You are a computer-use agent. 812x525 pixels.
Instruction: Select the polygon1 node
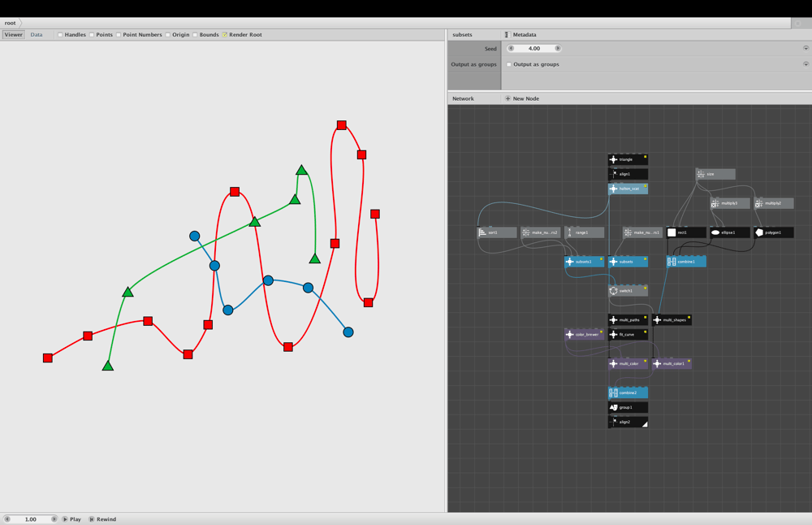774,232
